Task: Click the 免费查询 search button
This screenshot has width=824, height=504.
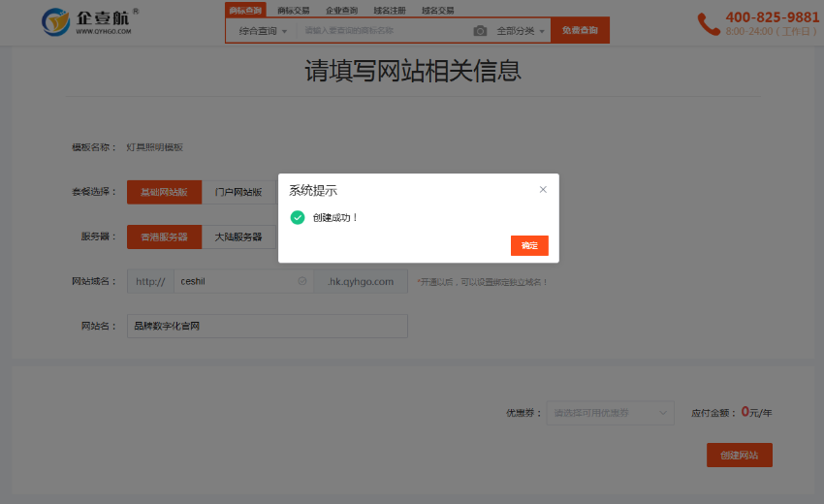Action: tap(580, 31)
